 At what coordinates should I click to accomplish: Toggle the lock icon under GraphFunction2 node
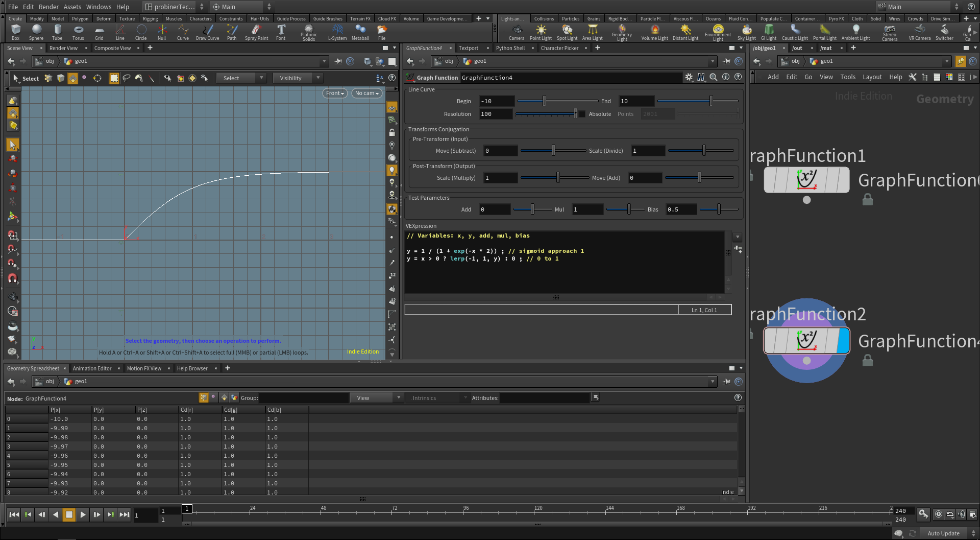pos(869,360)
